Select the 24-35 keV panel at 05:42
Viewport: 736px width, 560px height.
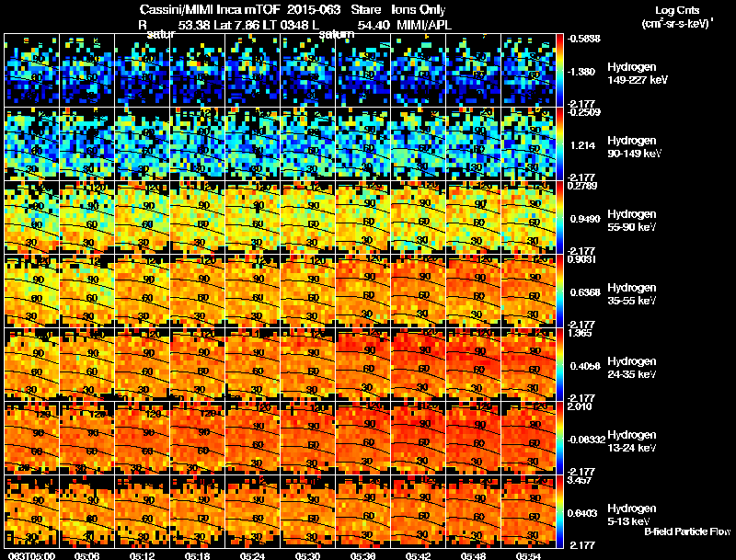click(x=419, y=364)
